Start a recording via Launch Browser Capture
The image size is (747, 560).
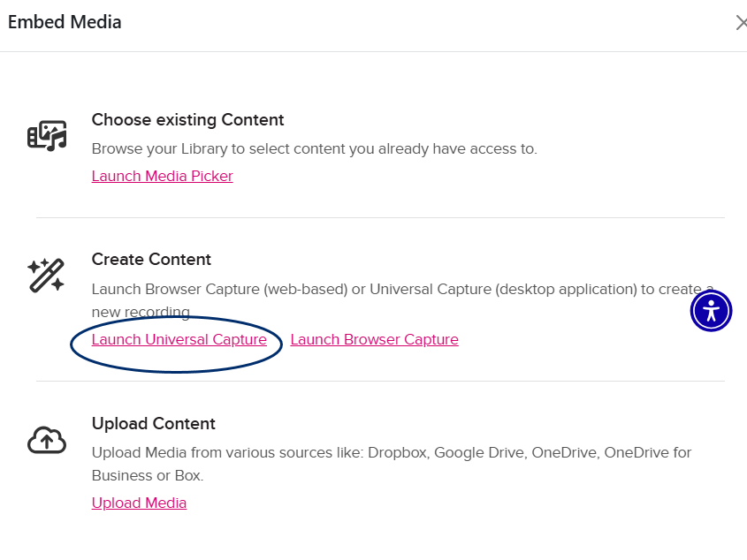[x=374, y=339]
